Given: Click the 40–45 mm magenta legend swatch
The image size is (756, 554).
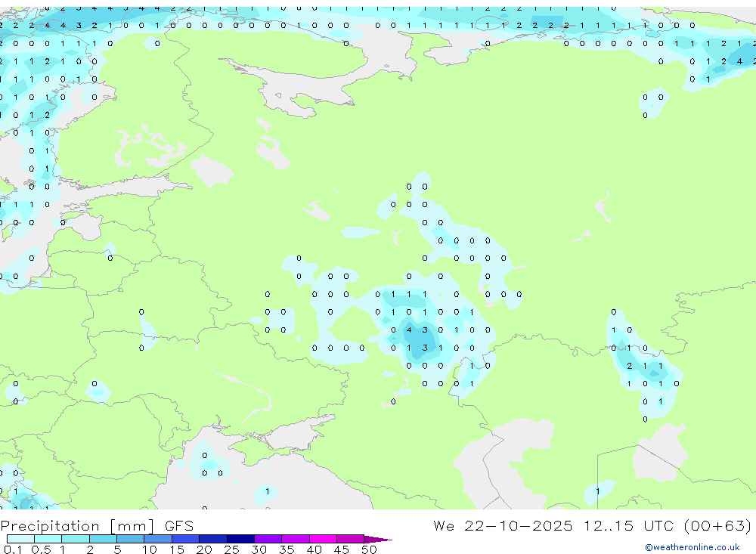Looking at the screenshot, I should tap(323, 539).
